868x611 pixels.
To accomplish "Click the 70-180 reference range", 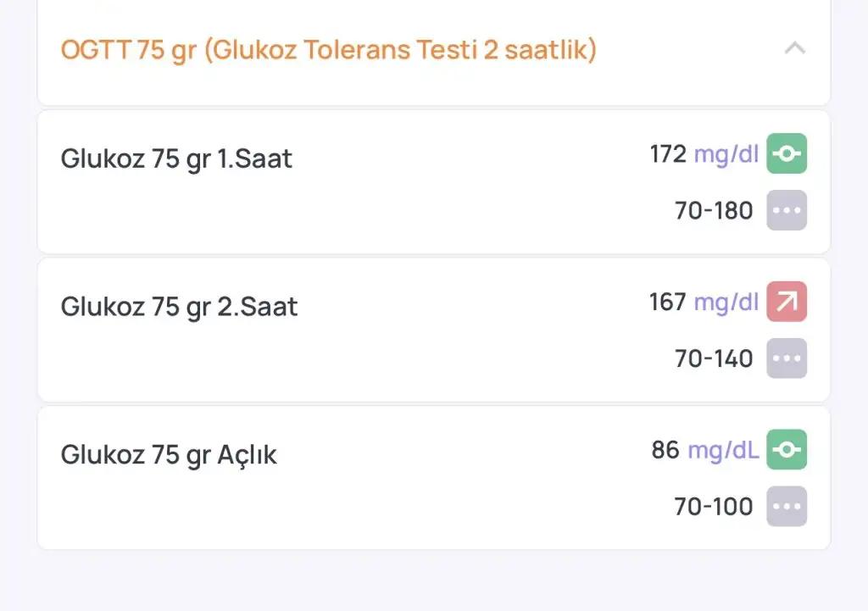I will 714,211.
